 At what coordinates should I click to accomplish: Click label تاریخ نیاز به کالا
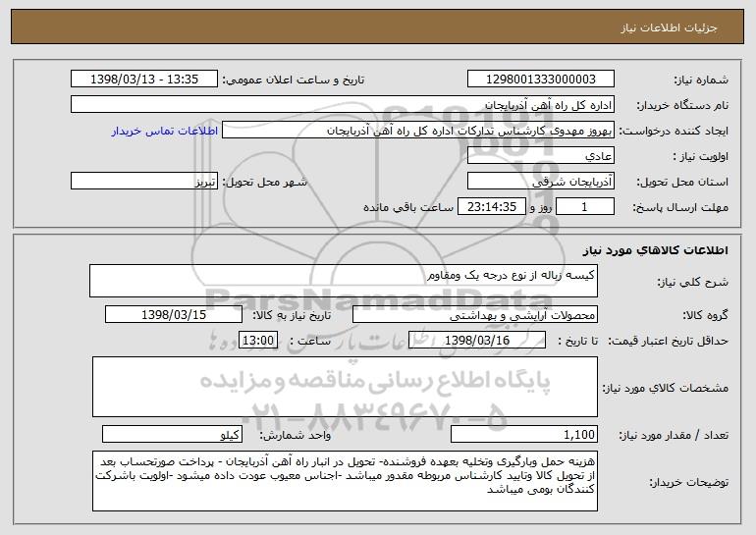pyautogui.click(x=293, y=316)
